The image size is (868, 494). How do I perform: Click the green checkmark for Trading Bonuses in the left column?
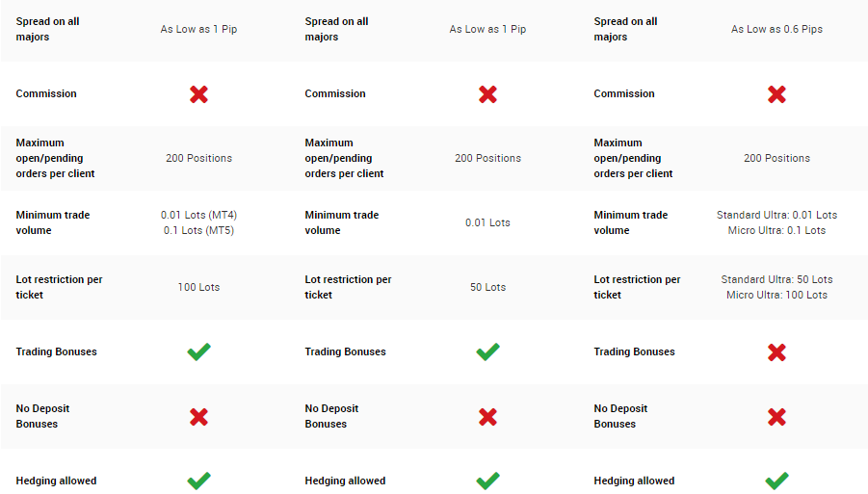click(198, 351)
